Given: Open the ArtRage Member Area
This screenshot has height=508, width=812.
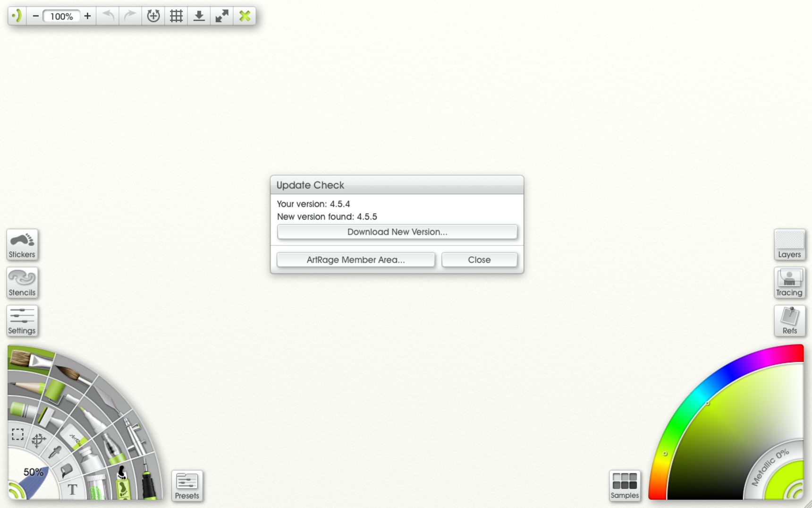Looking at the screenshot, I should (356, 260).
